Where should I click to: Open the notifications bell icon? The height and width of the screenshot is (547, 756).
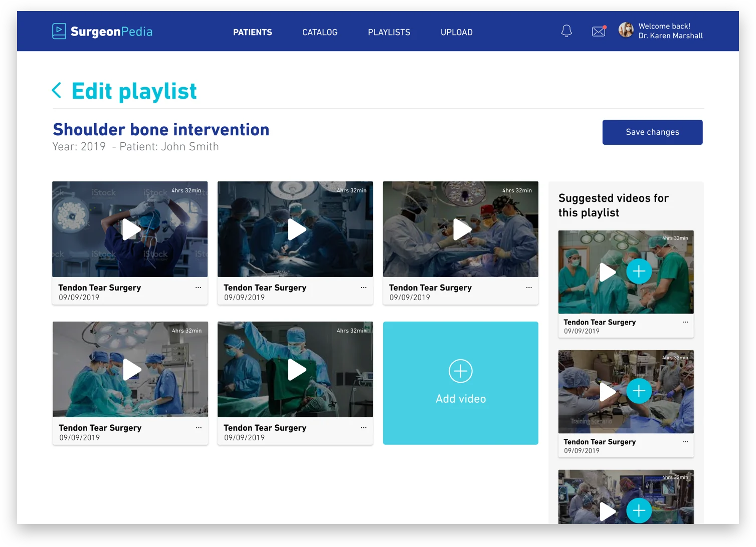pos(566,31)
